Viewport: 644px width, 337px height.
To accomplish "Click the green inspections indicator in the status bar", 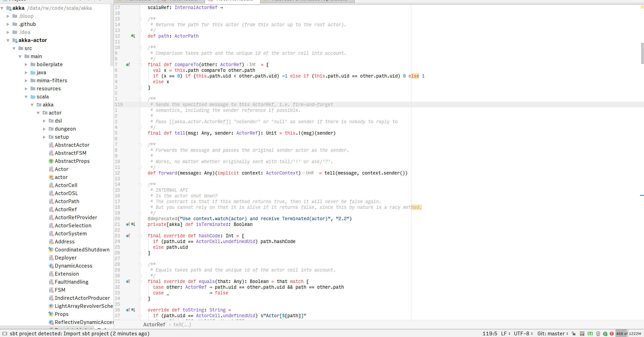I will tap(605, 334).
